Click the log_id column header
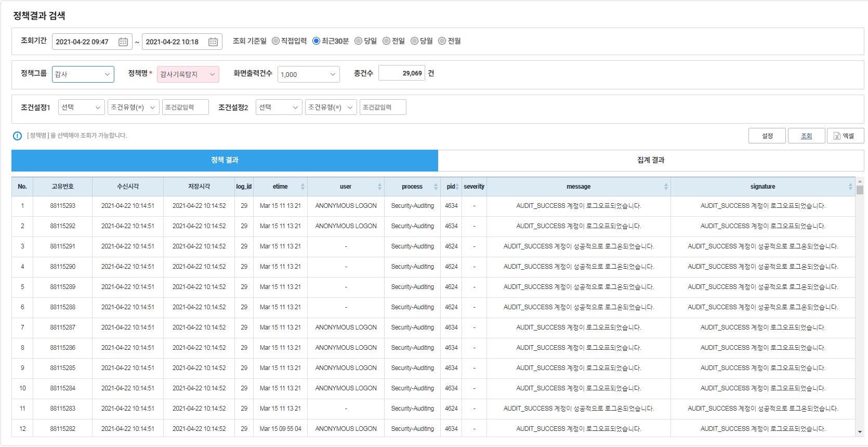Screen dimensions: 868x447 coord(244,187)
